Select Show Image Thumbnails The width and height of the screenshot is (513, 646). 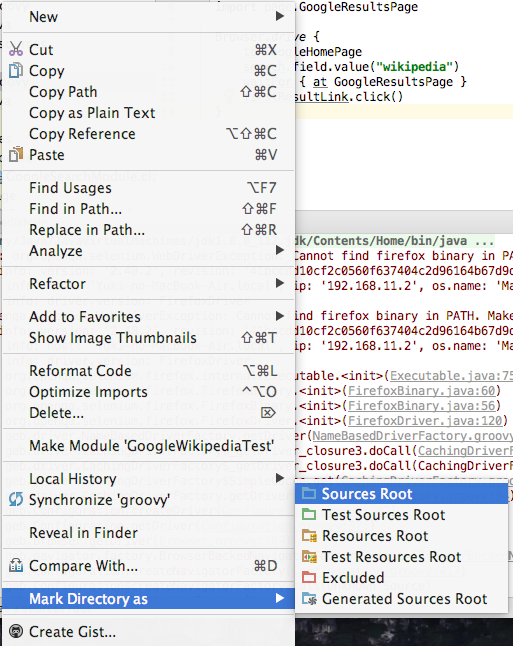[148, 337]
